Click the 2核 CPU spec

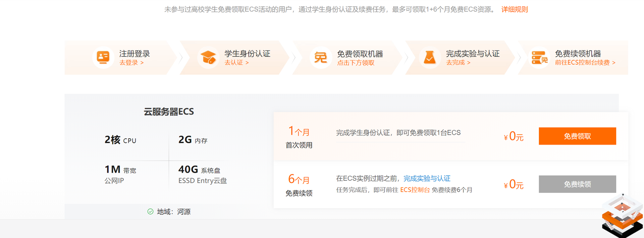[120, 140]
